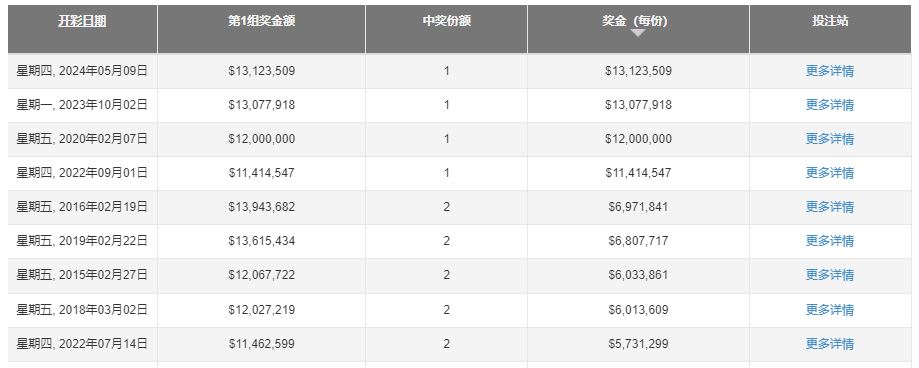
Task: Sort by 中奖份额 column header
Action: point(447,22)
